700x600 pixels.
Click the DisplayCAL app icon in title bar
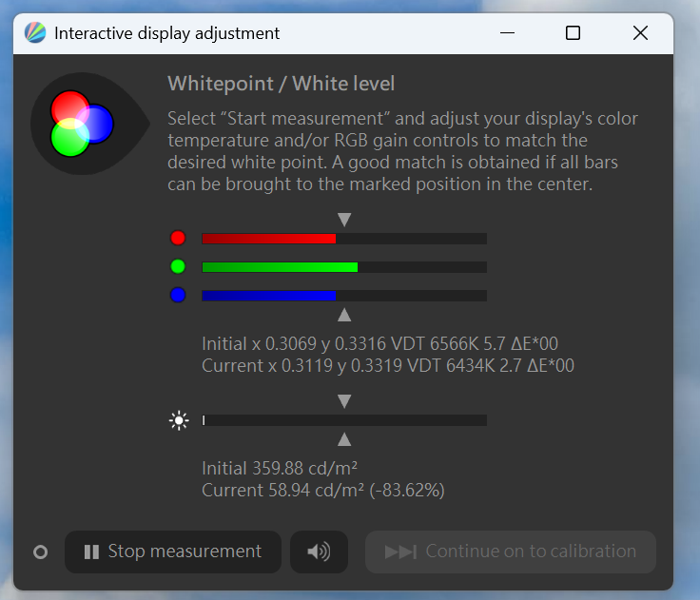click(x=35, y=33)
